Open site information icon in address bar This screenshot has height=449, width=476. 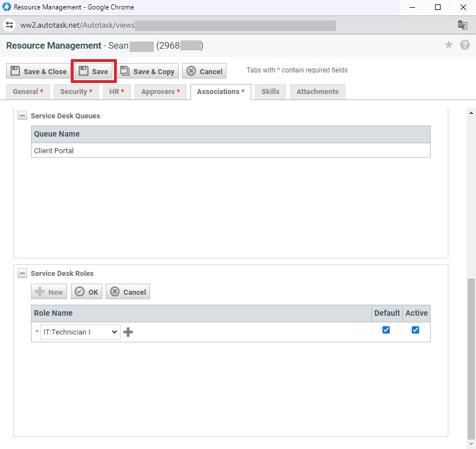pos(9,25)
